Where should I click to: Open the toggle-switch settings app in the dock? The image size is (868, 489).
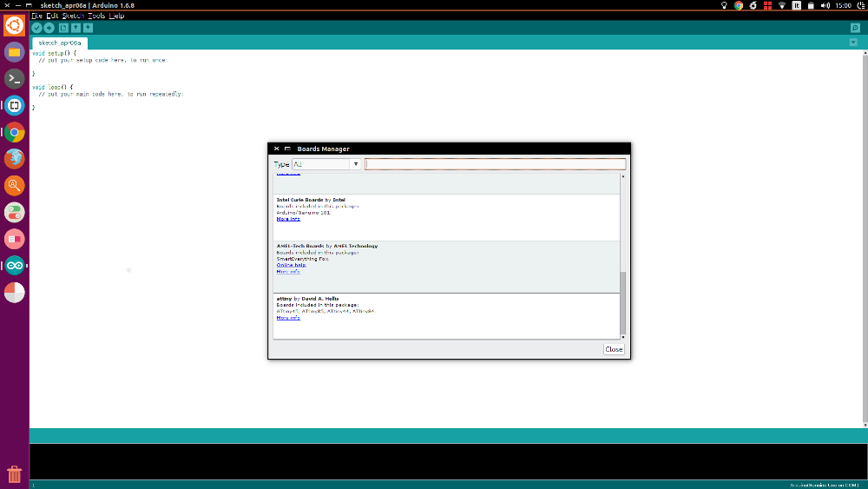coord(15,212)
